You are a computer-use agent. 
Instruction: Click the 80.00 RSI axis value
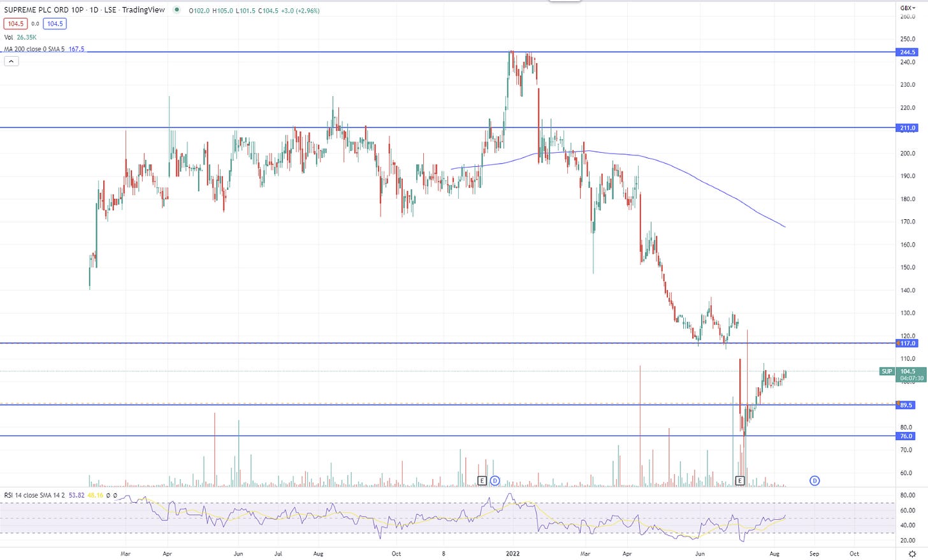point(908,495)
